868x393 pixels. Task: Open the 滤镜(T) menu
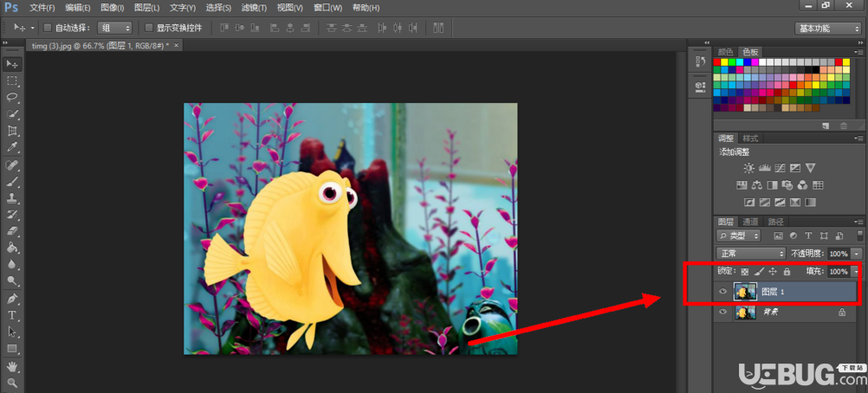pyautogui.click(x=254, y=8)
